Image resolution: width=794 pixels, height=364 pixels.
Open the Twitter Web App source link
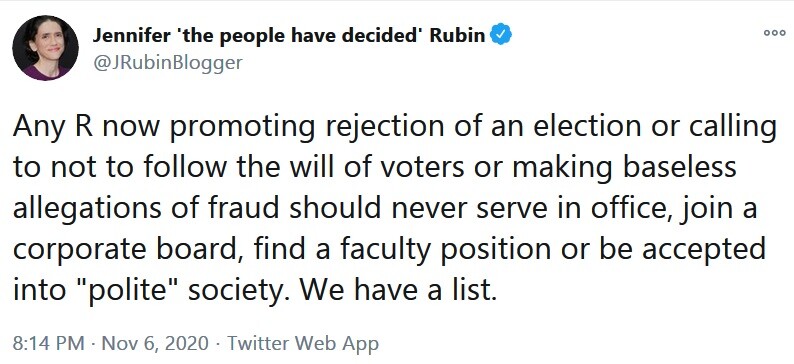[x=303, y=344]
